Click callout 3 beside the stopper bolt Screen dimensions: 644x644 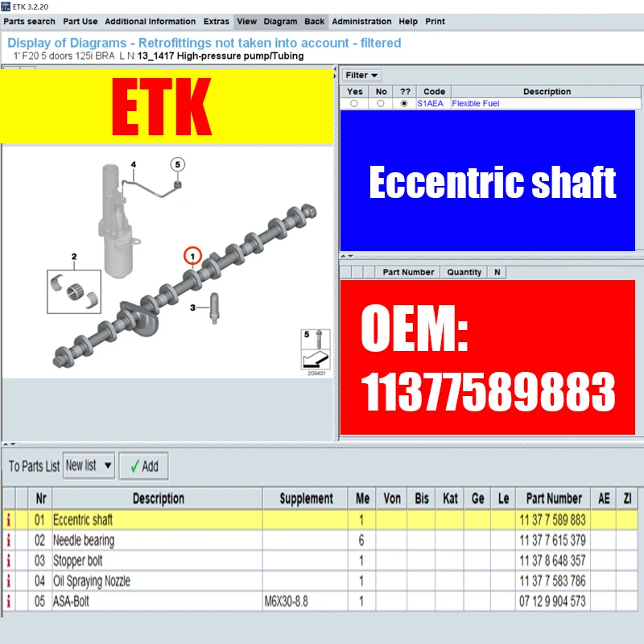click(x=192, y=308)
